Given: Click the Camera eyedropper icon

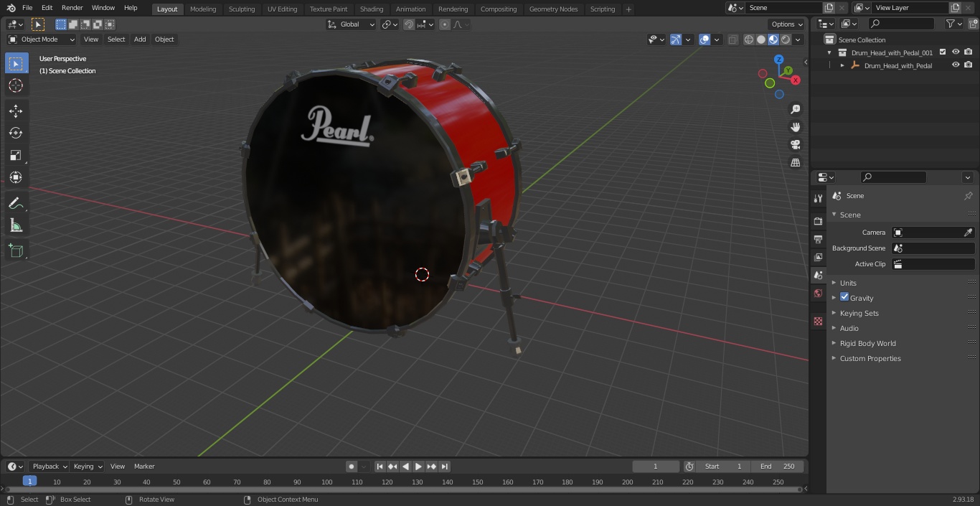Looking at the screenshot, I should [x=968, y=233].
